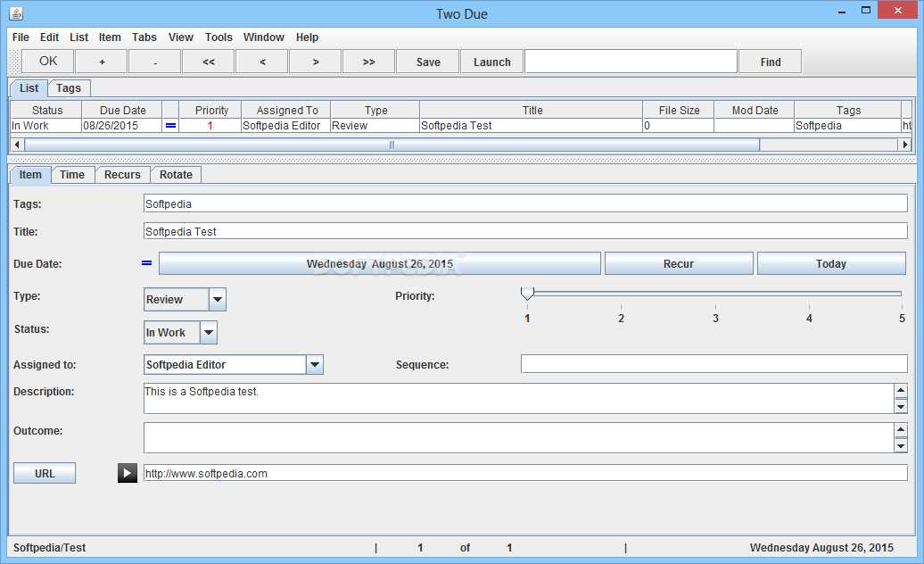Select the 'Softpedia Editor' list cell
The width and height of the screenshot is (924, 564).
pos(285,126)
